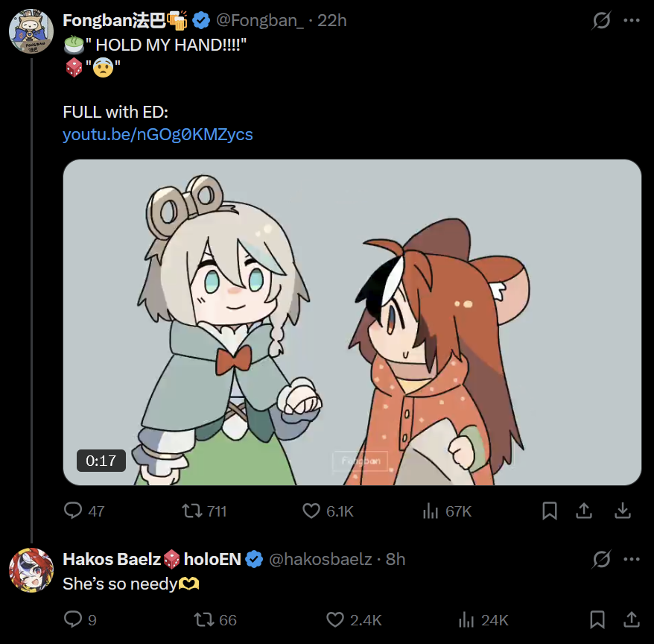Bookmark Hakos Baelz's reply
Image resolution: width=654 pixels, height=644 pixels.
(x=597, y=619)
